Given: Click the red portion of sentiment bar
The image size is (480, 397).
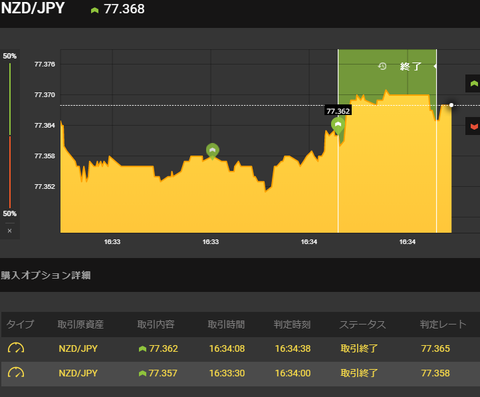Looking at the screenshot, I should [x=10, y=172].
